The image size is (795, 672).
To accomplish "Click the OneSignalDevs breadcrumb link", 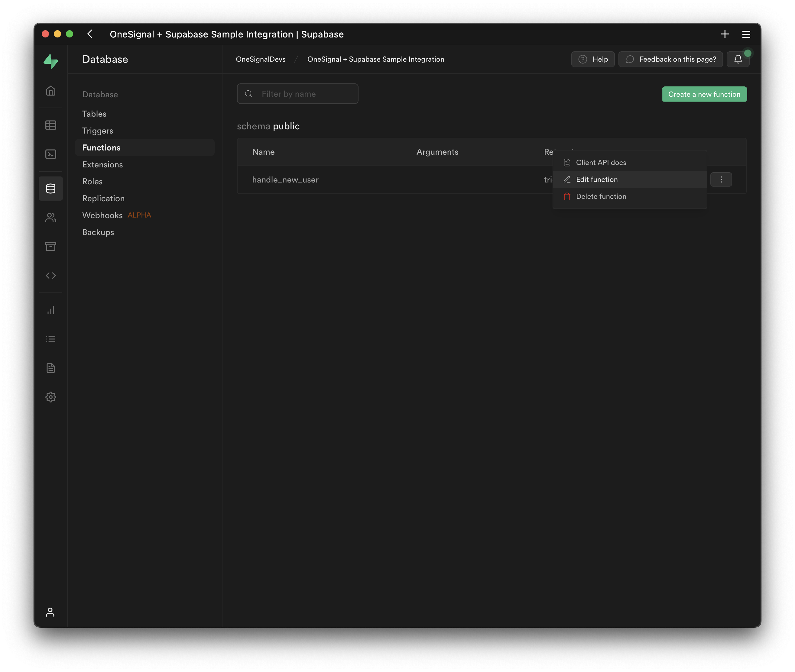I will [260, 59].
